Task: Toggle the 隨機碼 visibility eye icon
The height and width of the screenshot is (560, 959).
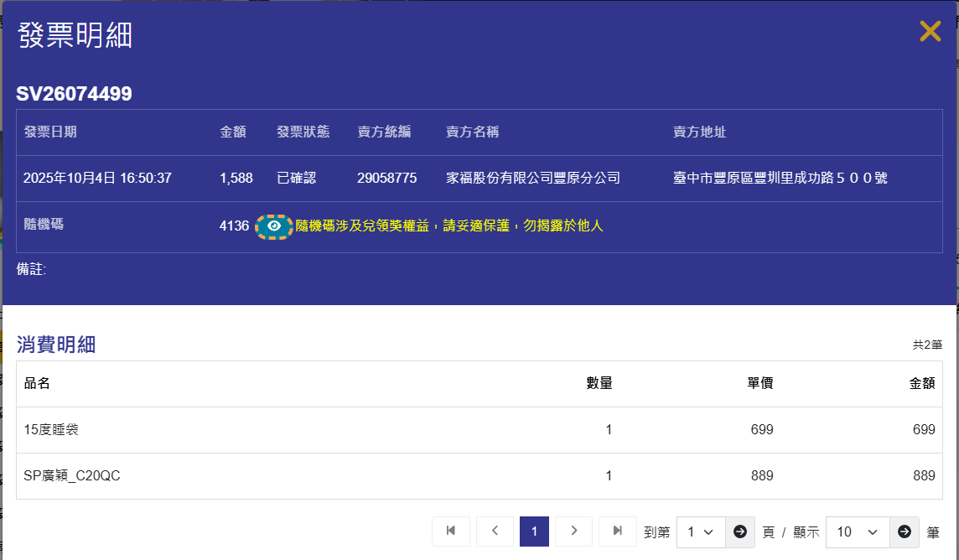Action: click(x=273, y=226)
